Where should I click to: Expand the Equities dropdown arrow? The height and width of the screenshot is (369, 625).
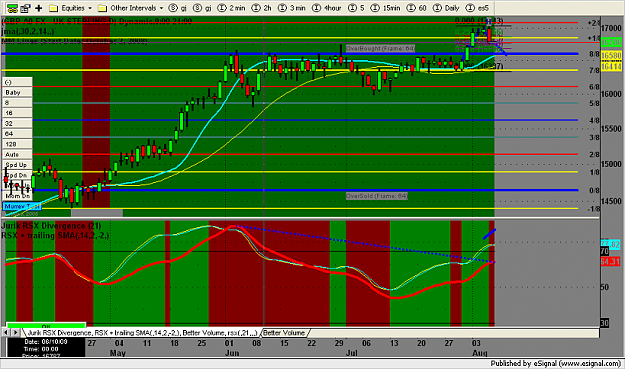click(x=90, y=8)
